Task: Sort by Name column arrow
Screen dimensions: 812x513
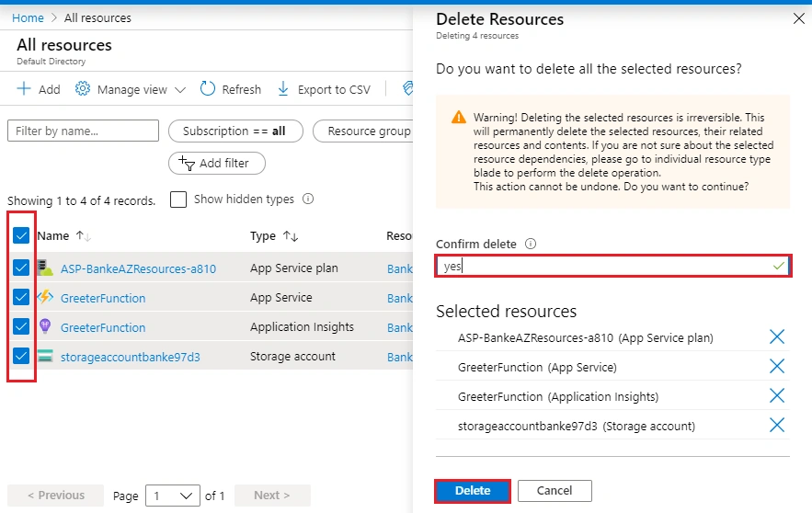Action: [83, 236]
